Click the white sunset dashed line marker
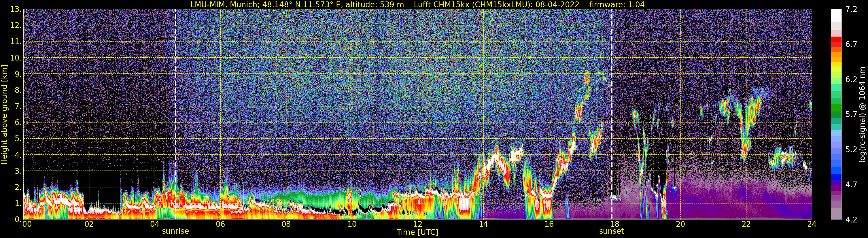The image size is (868, 238). tap(612, 115)
